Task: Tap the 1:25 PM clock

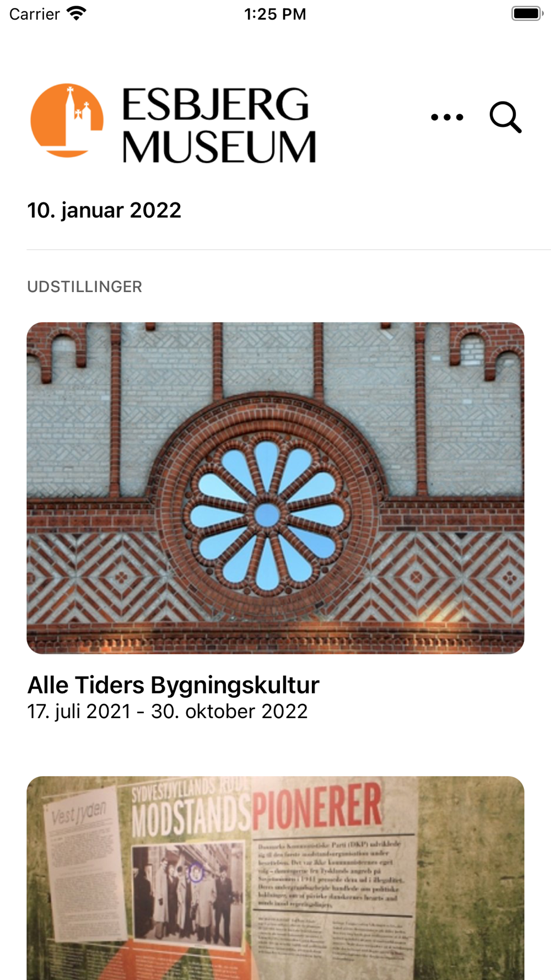Action: point(275,14)
